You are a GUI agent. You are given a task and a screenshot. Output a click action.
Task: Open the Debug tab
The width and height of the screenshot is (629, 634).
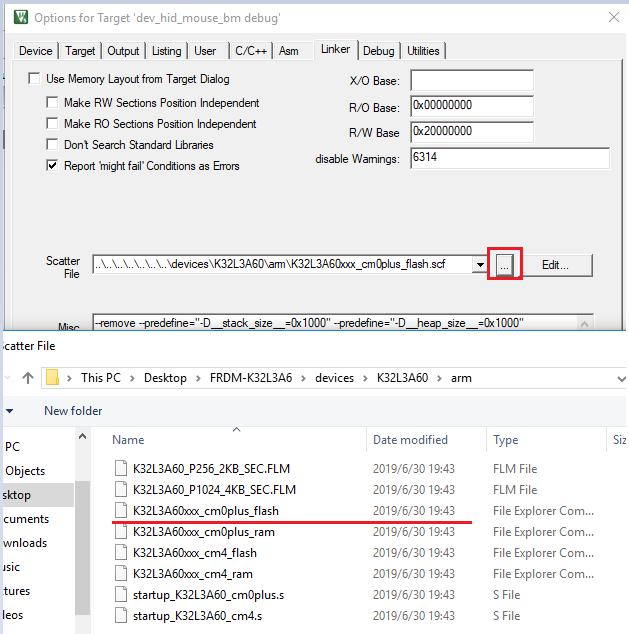click(x=378, y=51)
